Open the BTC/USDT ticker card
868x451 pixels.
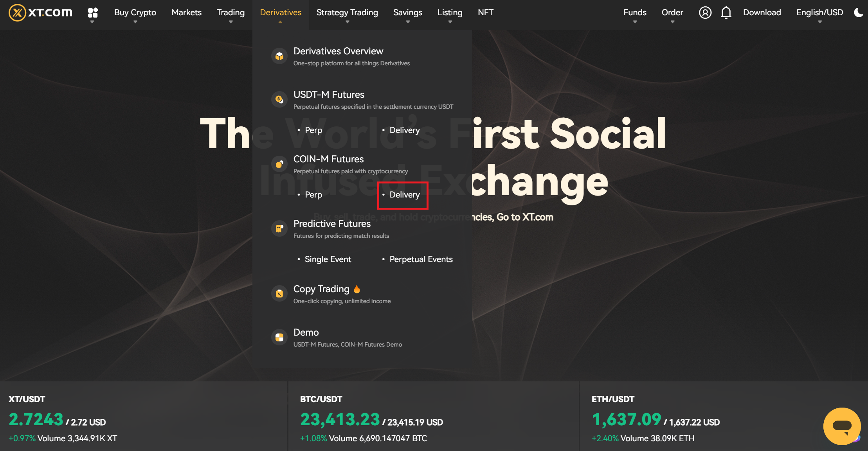coord(433,418)
